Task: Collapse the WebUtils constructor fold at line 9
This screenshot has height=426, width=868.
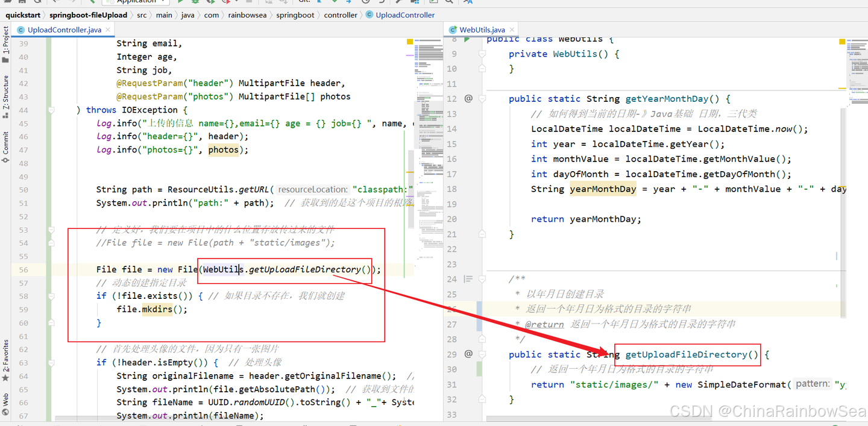Action: coord(482,54)
